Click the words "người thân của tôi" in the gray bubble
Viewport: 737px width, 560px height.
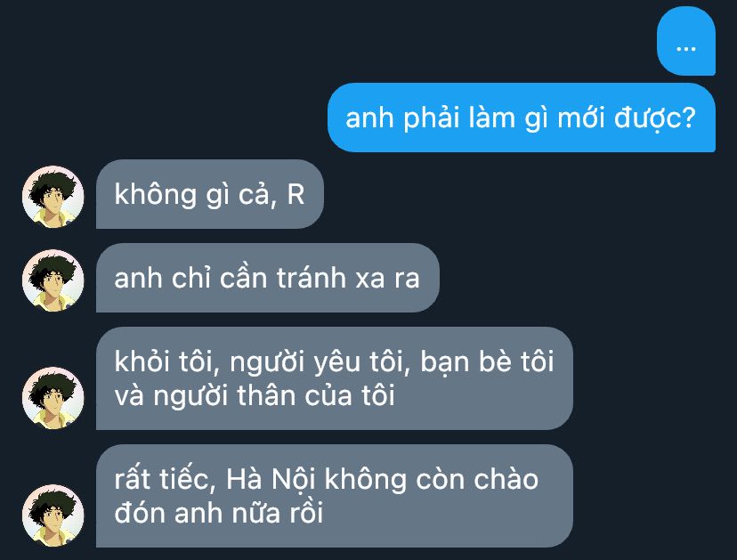click(x=274, y=396)
